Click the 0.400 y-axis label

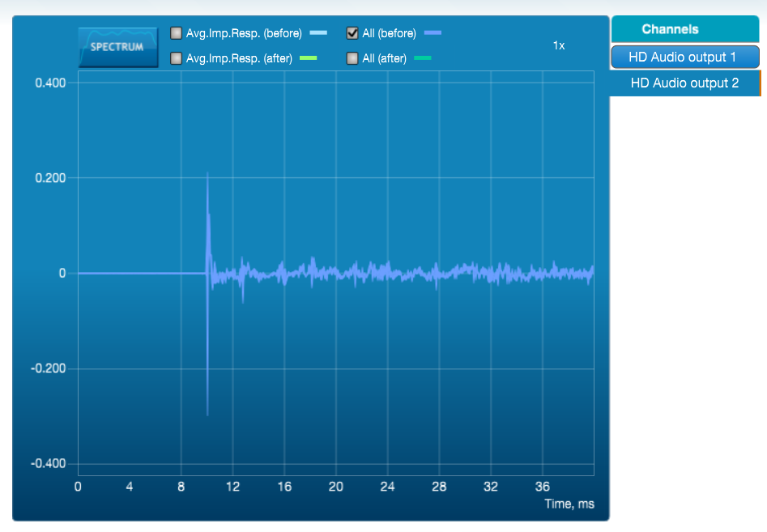[x=50, y=83]
